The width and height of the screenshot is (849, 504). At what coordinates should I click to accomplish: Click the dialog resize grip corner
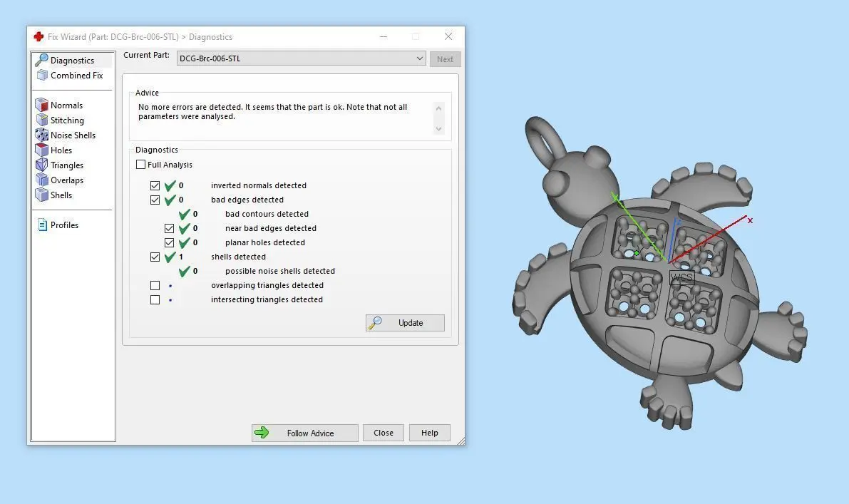coord(460,441)
